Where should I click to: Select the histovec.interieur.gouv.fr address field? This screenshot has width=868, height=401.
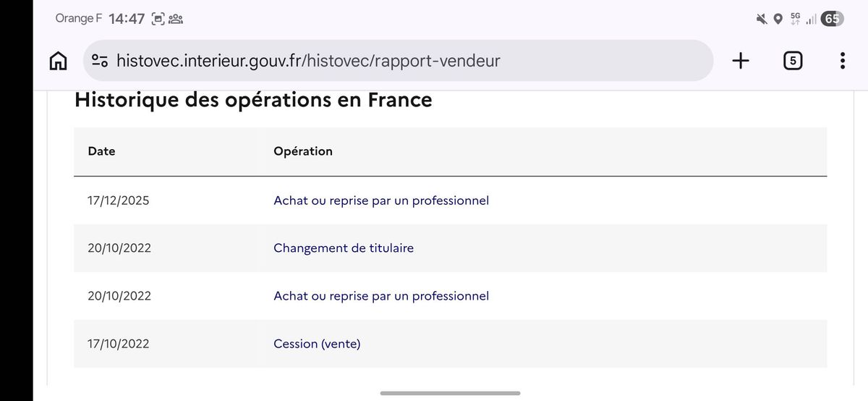click(x=399, y=61)
